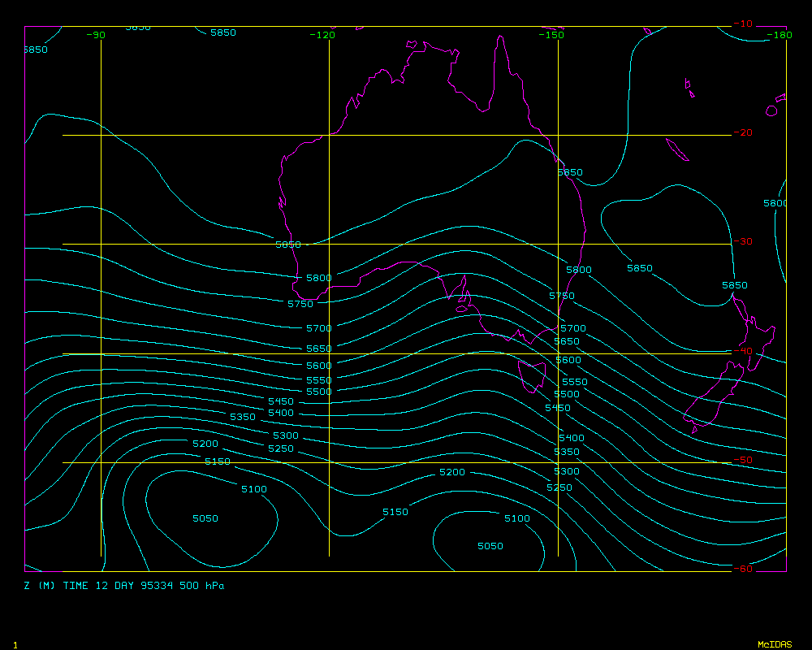Click the -40 latitude label
Viewport: 812px width, 650px height.
(742, 351)
